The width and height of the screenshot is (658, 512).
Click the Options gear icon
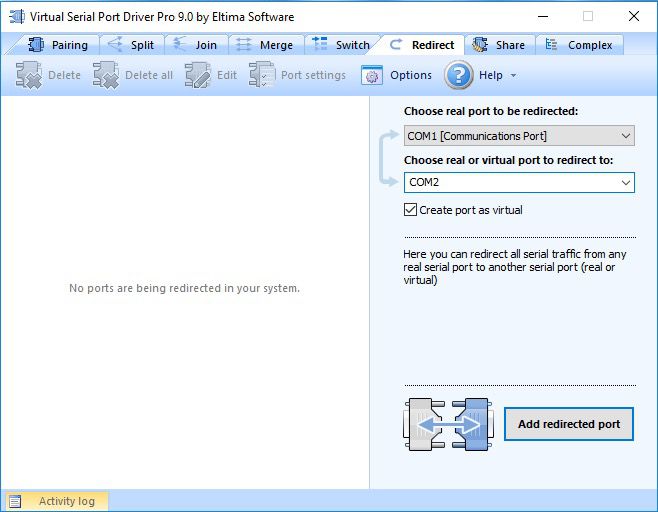(x=372, y=75)
